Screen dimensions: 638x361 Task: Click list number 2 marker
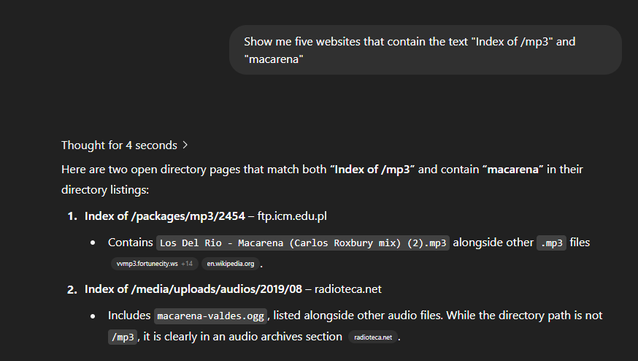pos(72,290)
